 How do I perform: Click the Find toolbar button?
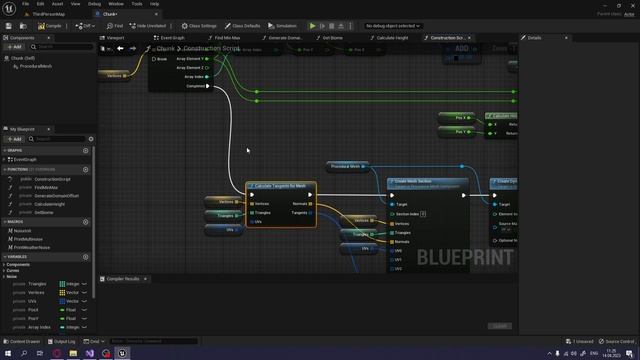pos(115,26)
